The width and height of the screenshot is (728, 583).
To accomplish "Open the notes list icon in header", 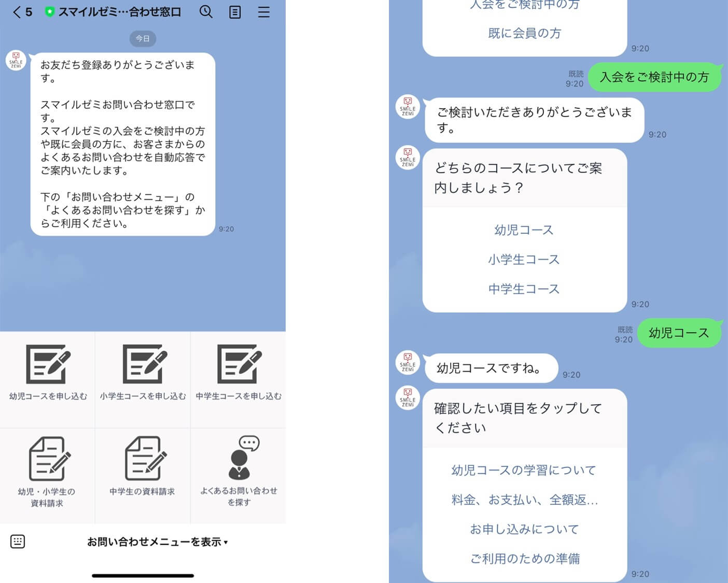I will point(235,12).
